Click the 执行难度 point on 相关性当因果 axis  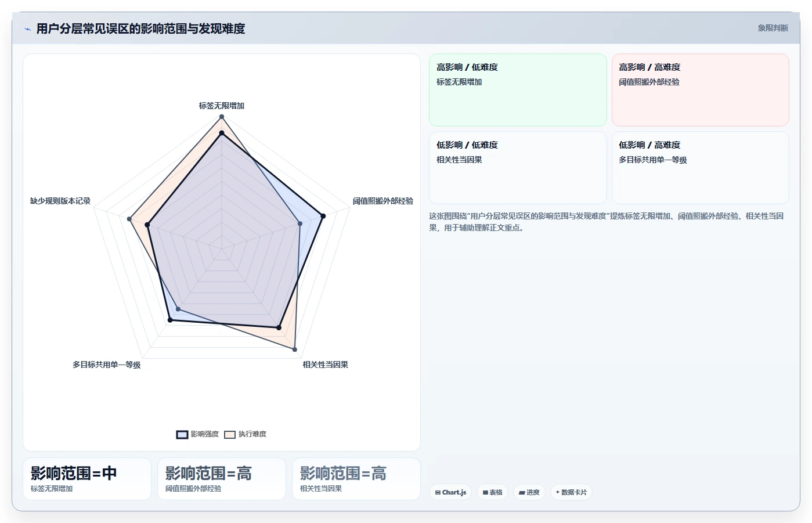[295, 349]
